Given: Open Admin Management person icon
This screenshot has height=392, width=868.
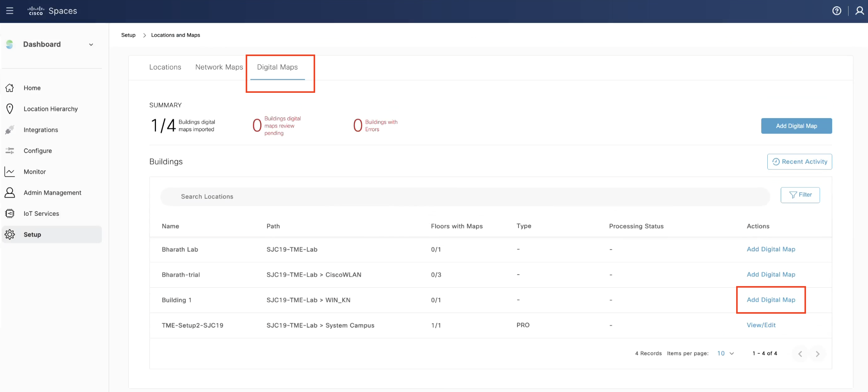Looking at the screenshot, I should coord(10,192).
